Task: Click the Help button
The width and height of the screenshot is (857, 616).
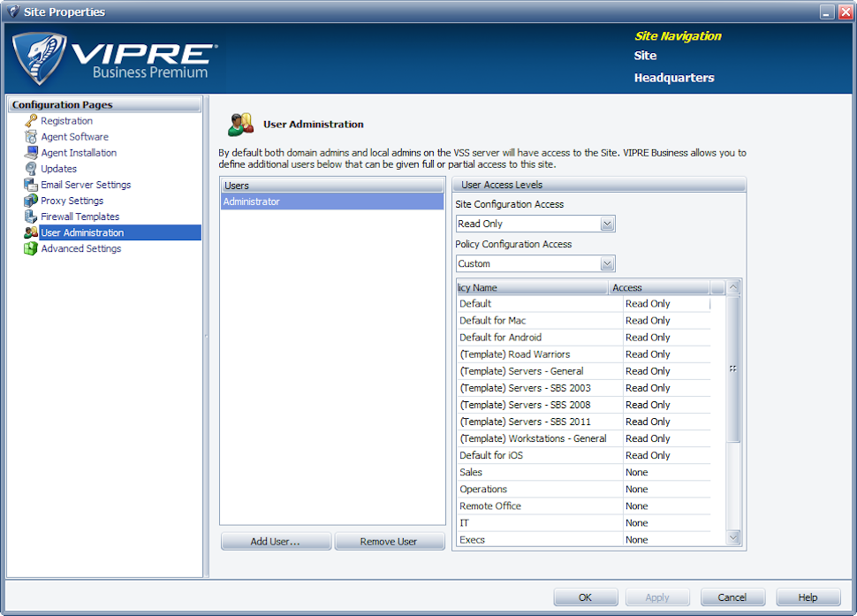Action: pos(808,597)
